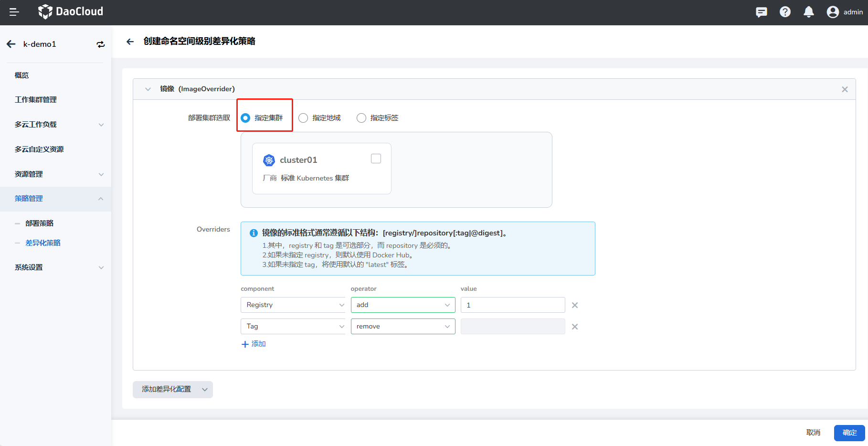
Task: Expand the 添加差异化配置 dropdown
Action: [172, 390]
